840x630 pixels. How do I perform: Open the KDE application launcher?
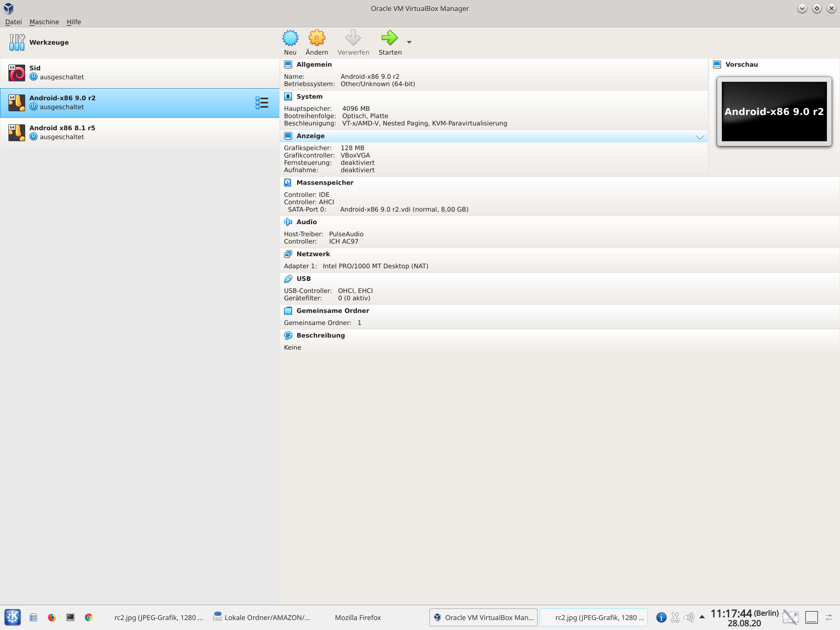point(13,617)
